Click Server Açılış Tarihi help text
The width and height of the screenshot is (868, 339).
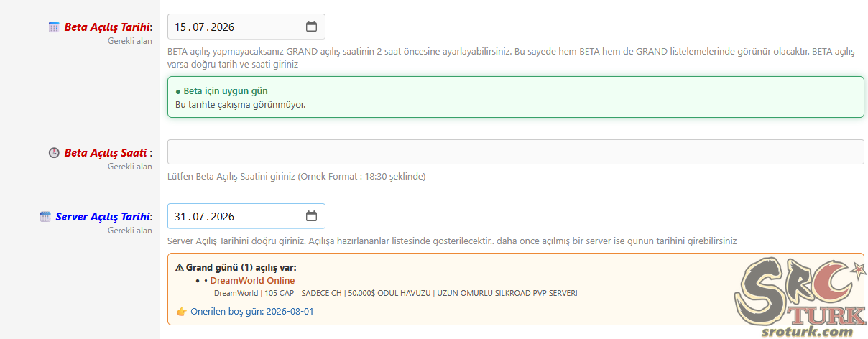tap(451, 241)
